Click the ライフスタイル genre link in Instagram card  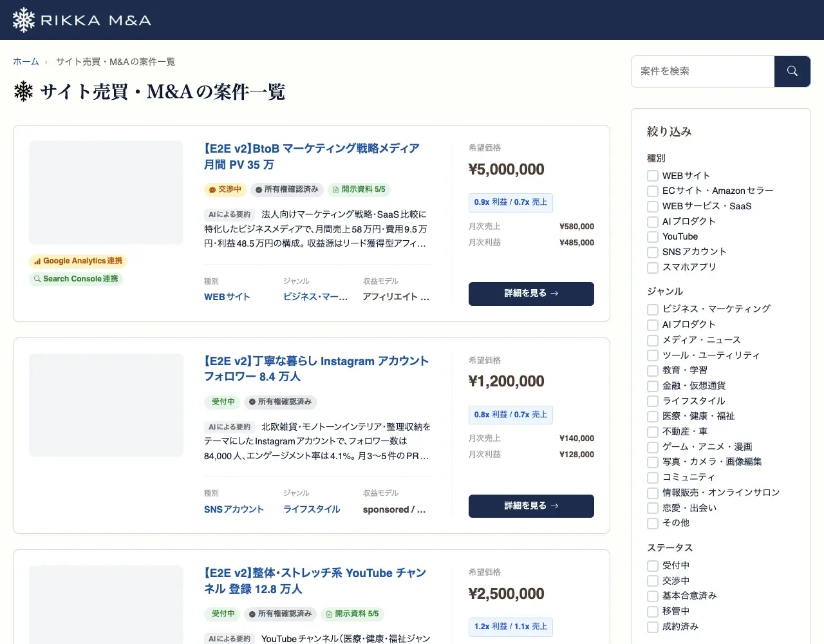(x=312, y=509)
